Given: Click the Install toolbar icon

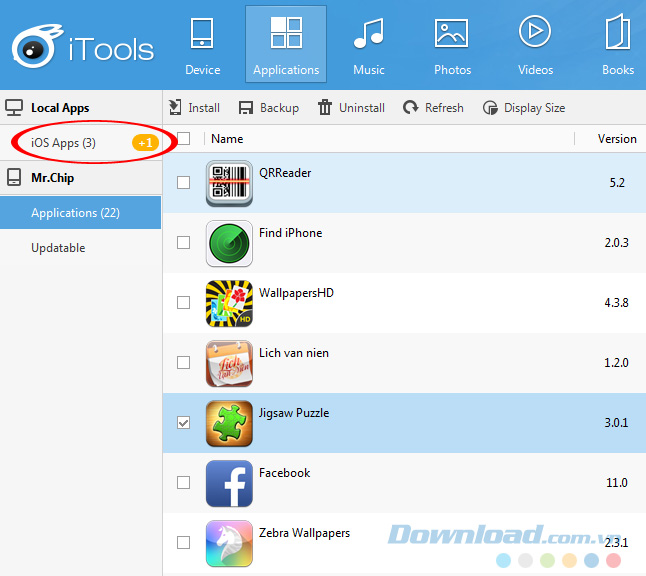Looking at the screenshot, I should 175,108.
